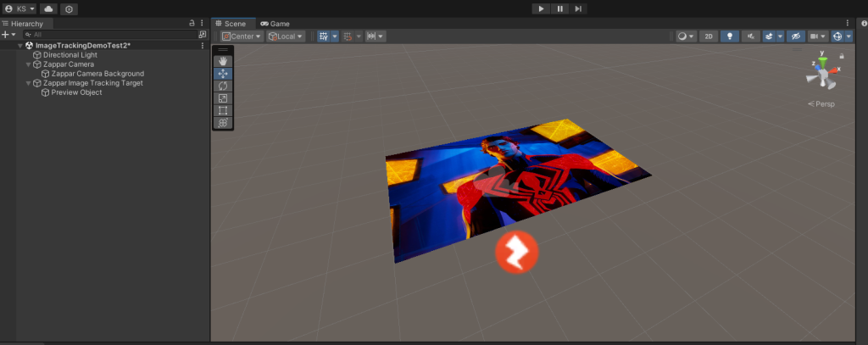
Task: Toggle grid snapping button
Action: [x=348, y=36]
